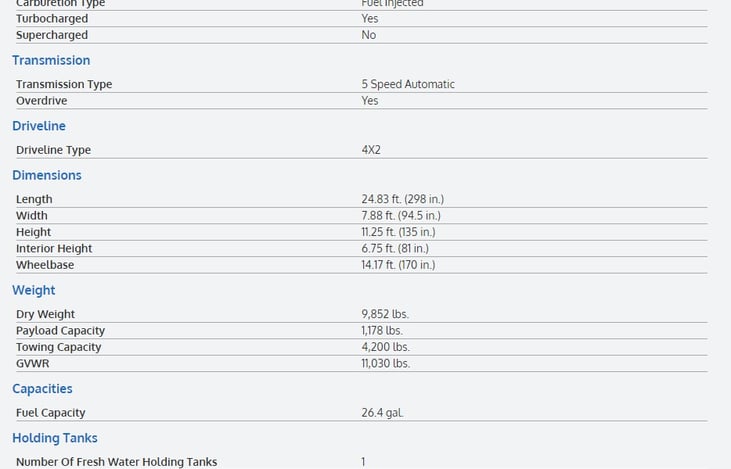The height and width of the screenshot is (469, 731).
Task: Click the Payload Capacity row label
Action: (61, 331)
